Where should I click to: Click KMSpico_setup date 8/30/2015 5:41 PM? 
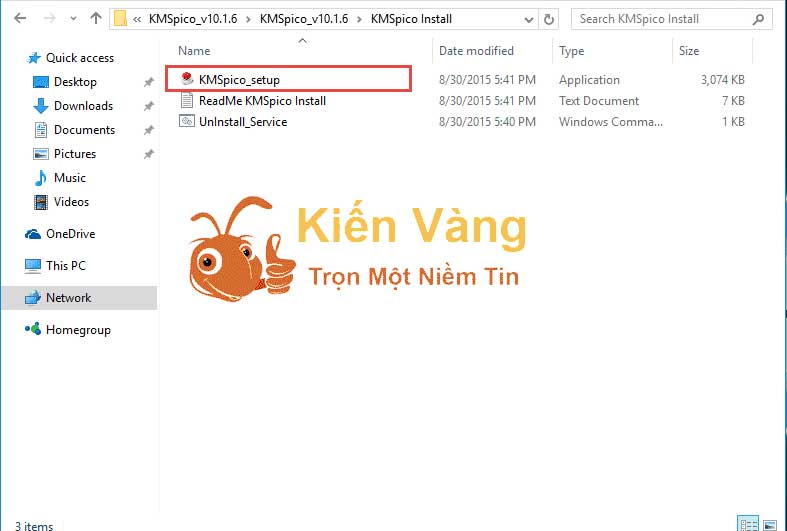(x=487, y=80)
